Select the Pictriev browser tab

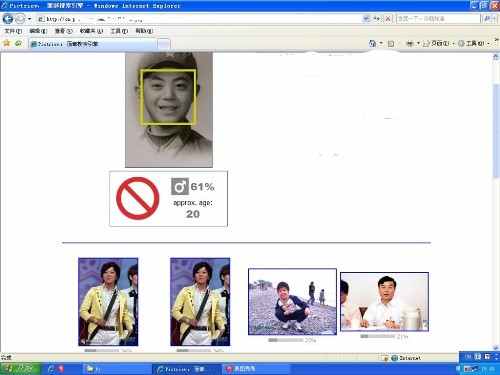click(92, 44)
